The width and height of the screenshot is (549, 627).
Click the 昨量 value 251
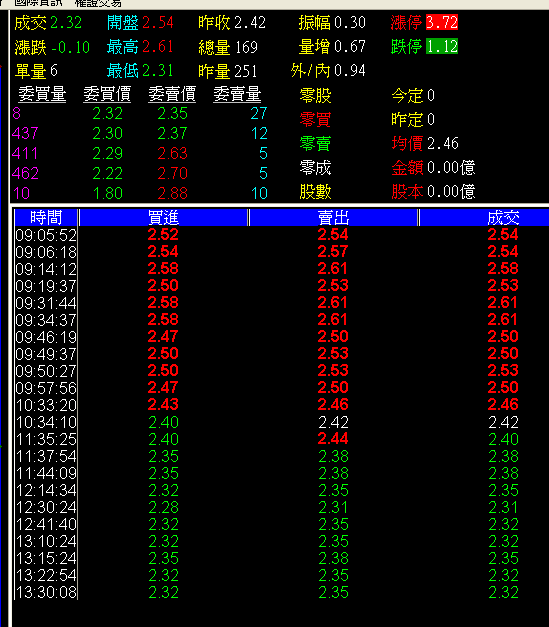click(246, 71)
